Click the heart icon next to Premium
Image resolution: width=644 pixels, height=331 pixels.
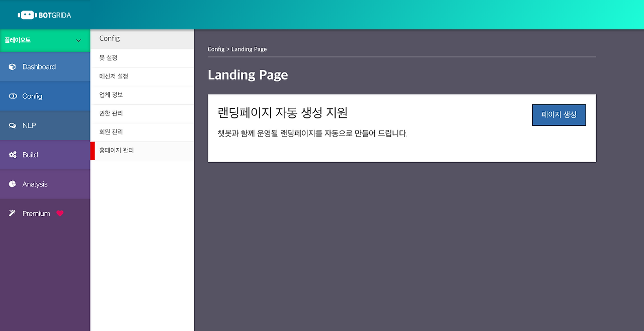point(60,213)
